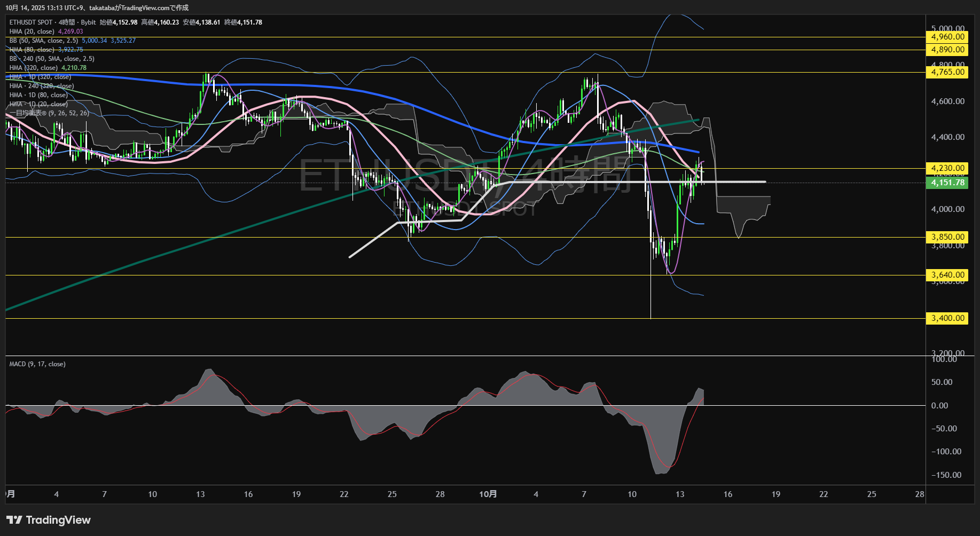Select the 3,850.00 yellow price label
The height and width of the screenshot is (536, 980).
(x=947, y=237)
